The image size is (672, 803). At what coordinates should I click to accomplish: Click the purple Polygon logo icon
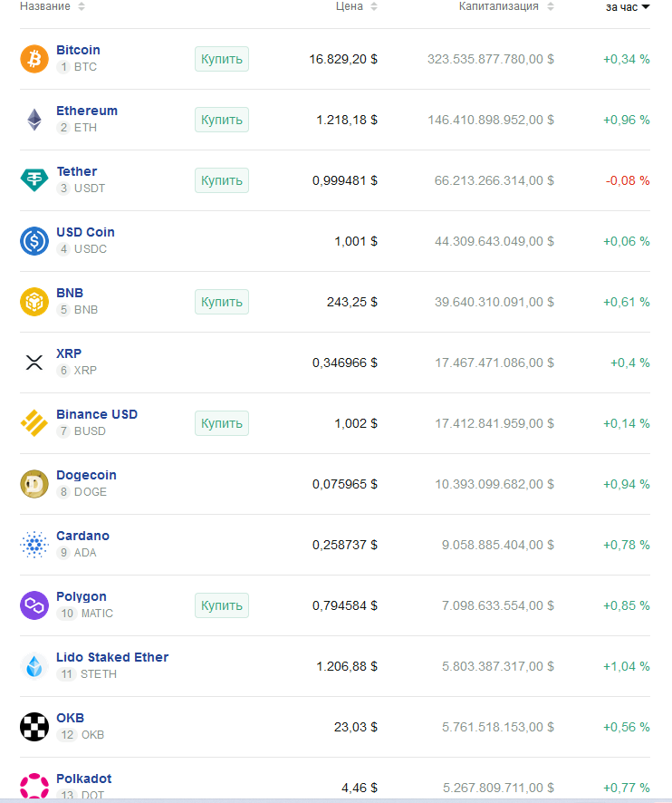tap(34, 605)
